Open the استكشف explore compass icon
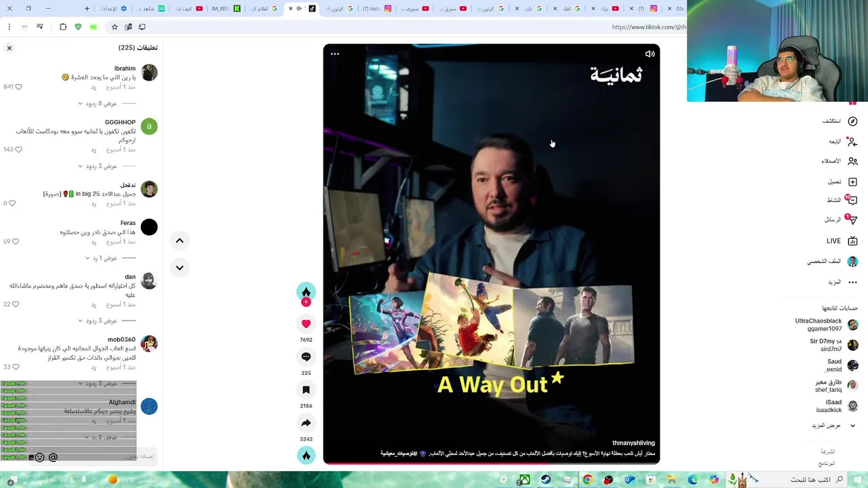The height and width of the screenshot is (488, 868). (x=852, y=121)
